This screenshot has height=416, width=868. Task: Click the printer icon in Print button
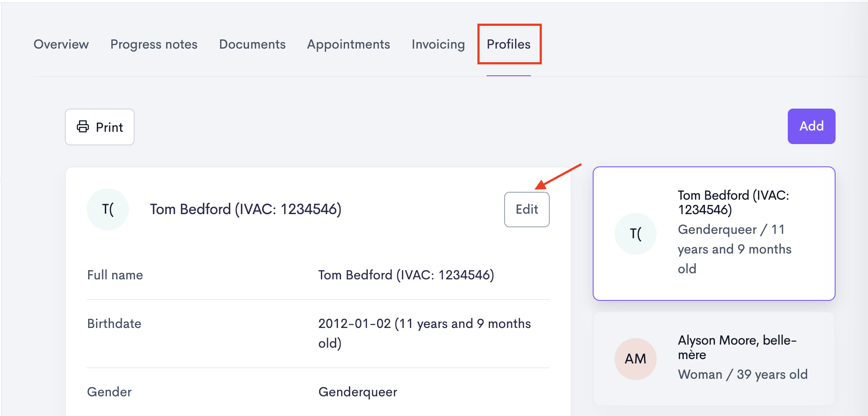[x=83, y=127]
